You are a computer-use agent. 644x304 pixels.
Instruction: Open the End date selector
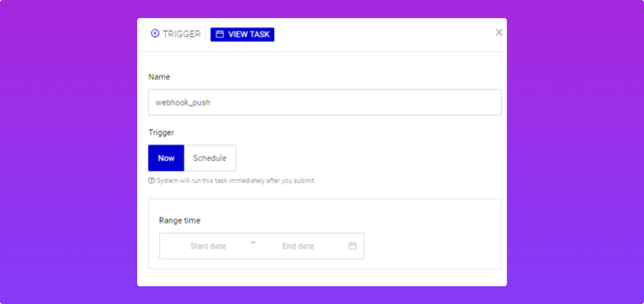[298, 246]
